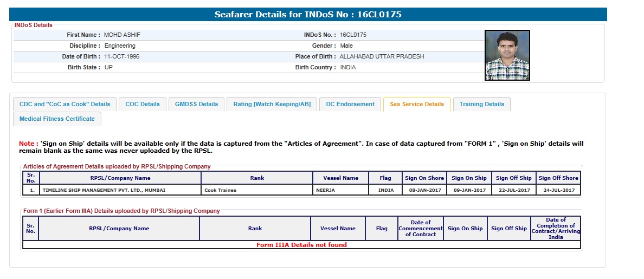Click the Vessel Name header in Form 1 table

tap(338, 229)
